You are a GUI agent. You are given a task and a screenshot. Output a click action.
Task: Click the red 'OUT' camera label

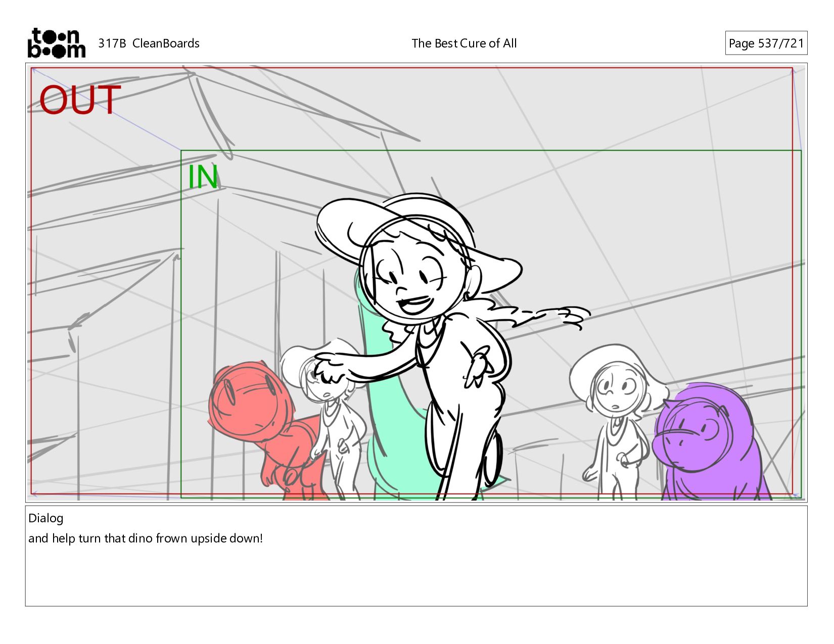80,100
